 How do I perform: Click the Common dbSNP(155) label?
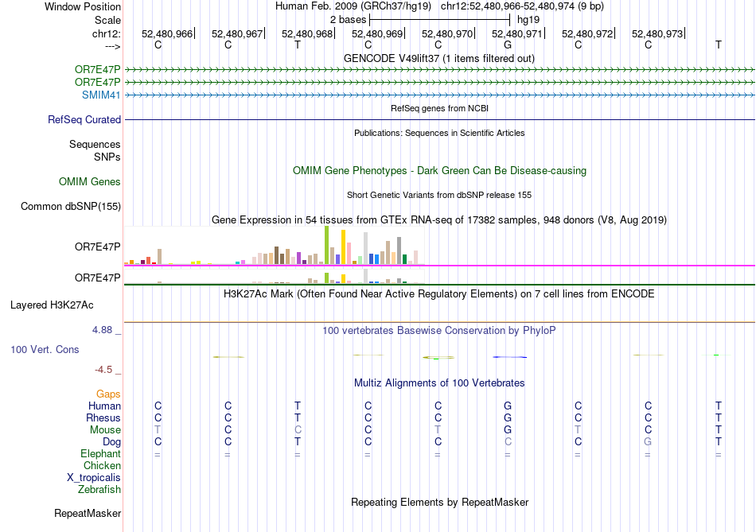click(71, 206)
